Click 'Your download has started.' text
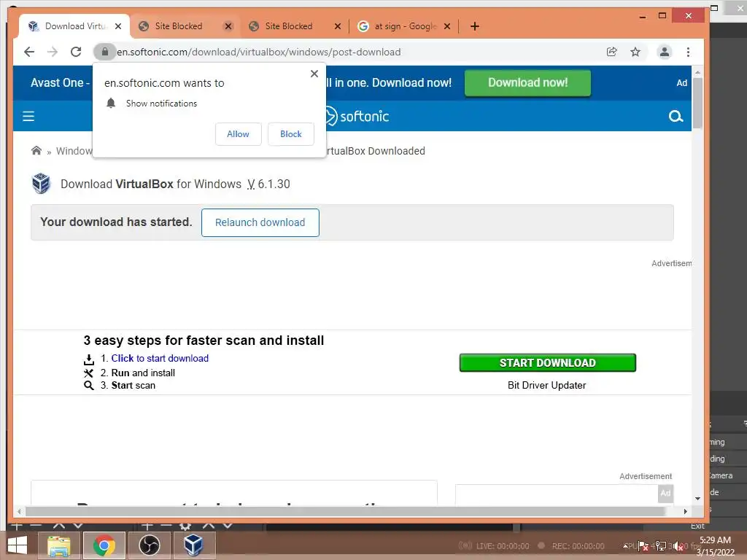The width and height of the screenshot is (747, 560). click(116, 222)
